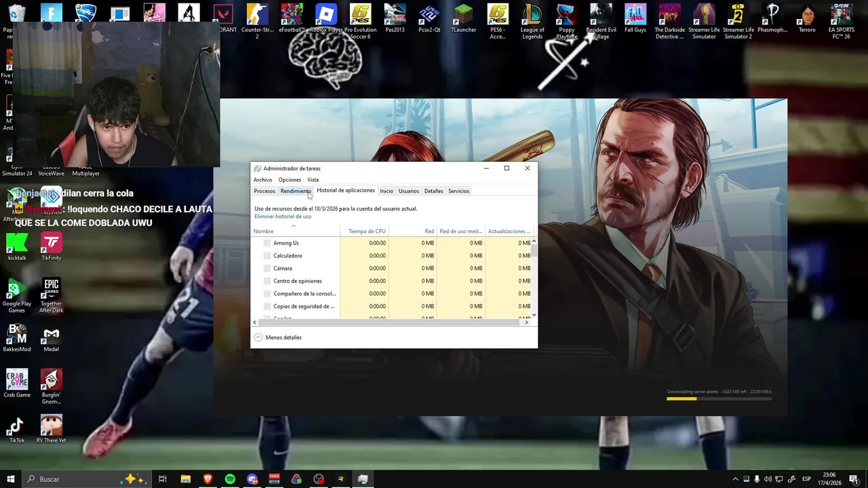Show hidden system tray icons
868x488 pixels.
[x=735, y=479]
